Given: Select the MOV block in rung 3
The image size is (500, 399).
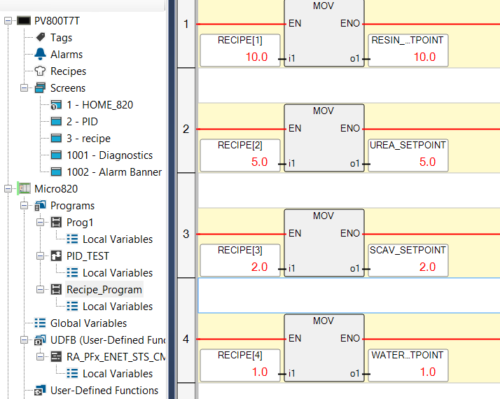Looking at the screenshot, I should pos(324,243).
